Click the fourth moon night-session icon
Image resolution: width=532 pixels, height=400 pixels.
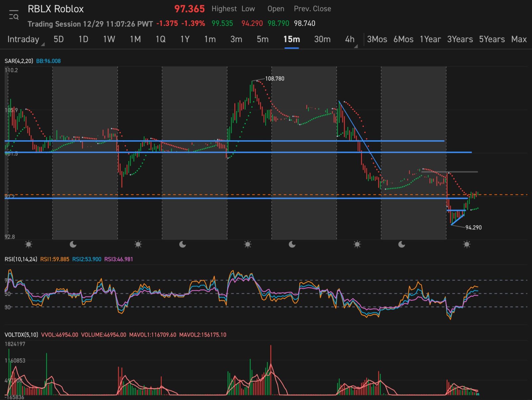402,245
